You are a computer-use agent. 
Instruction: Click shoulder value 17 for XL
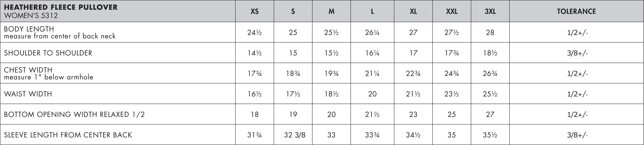point(413,53)
